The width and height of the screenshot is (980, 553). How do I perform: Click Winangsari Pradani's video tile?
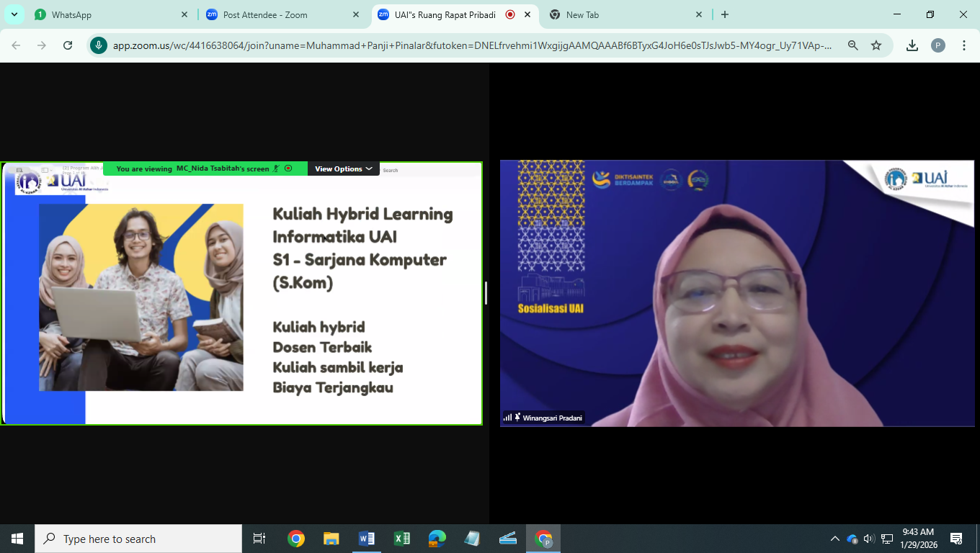(737, 293)
